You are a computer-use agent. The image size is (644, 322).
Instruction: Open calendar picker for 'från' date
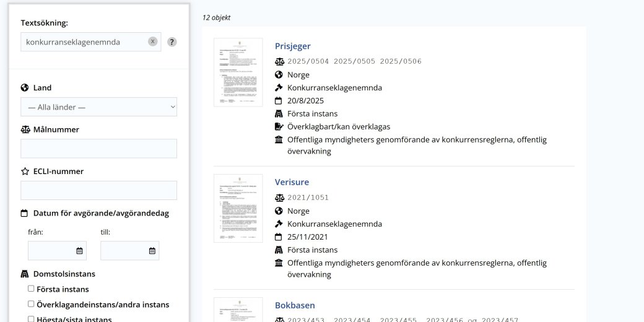(x=79, y=251)
